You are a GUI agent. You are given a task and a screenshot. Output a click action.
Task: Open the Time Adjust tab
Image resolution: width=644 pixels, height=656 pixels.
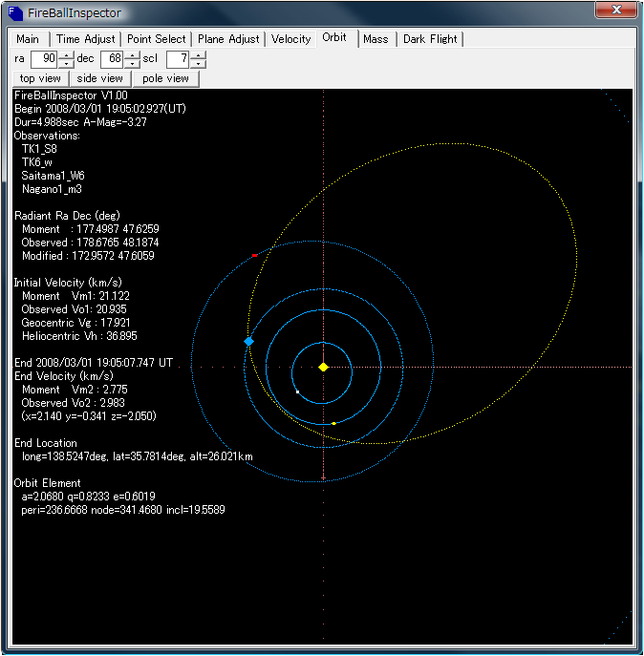85,39
